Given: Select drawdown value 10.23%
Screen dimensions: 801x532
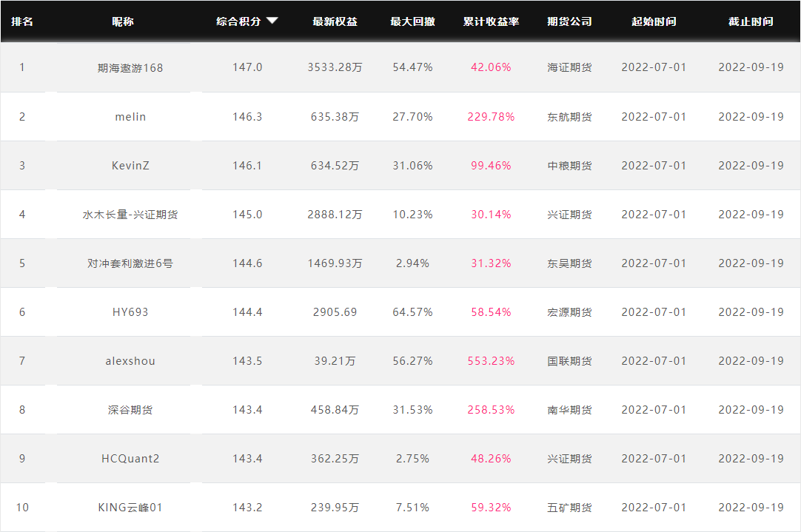Looking at the screenshot, I should click(413, 215).
